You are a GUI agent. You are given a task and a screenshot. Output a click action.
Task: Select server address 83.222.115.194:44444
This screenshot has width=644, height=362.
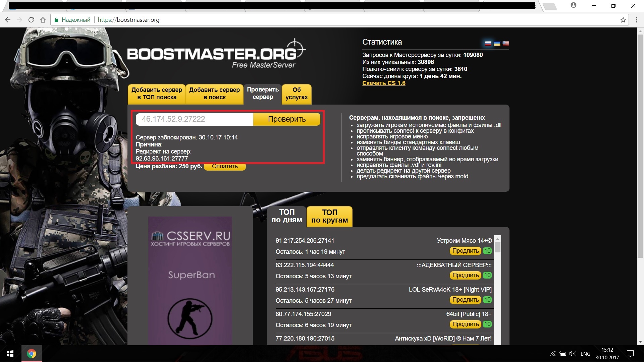coord(305,265)
